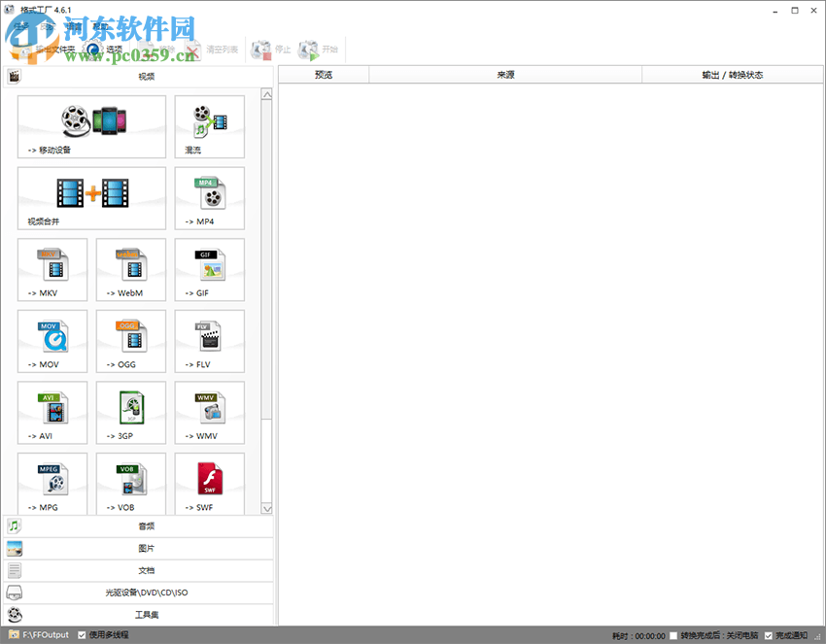Maximize the 格式工厂 window
Viewport: 826px width, 644px height.
(795, 10)
